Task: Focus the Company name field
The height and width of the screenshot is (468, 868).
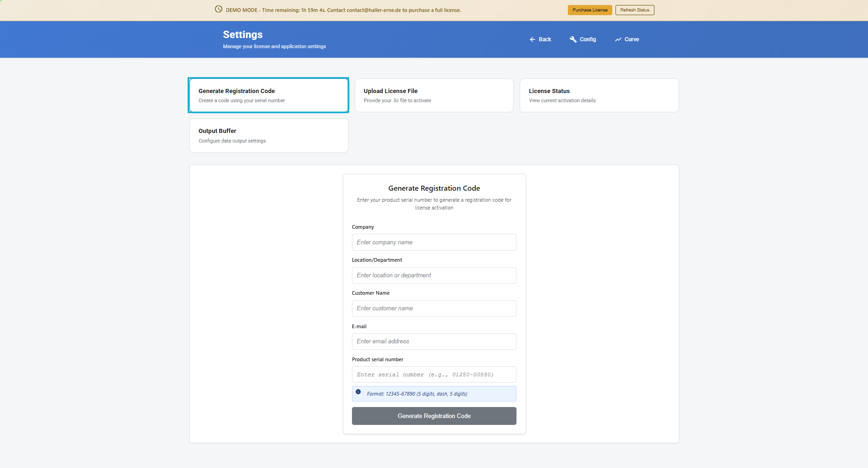Action: coord(434,242)
